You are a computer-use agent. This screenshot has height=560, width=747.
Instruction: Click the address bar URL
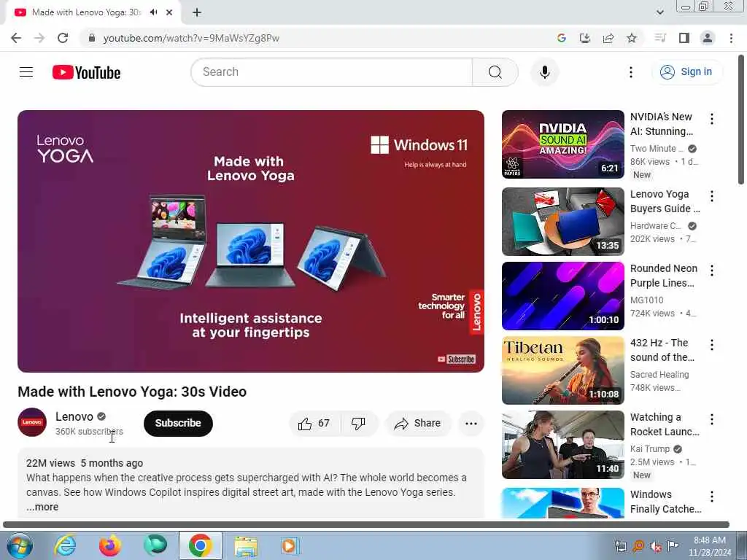[x=191, y=38]
